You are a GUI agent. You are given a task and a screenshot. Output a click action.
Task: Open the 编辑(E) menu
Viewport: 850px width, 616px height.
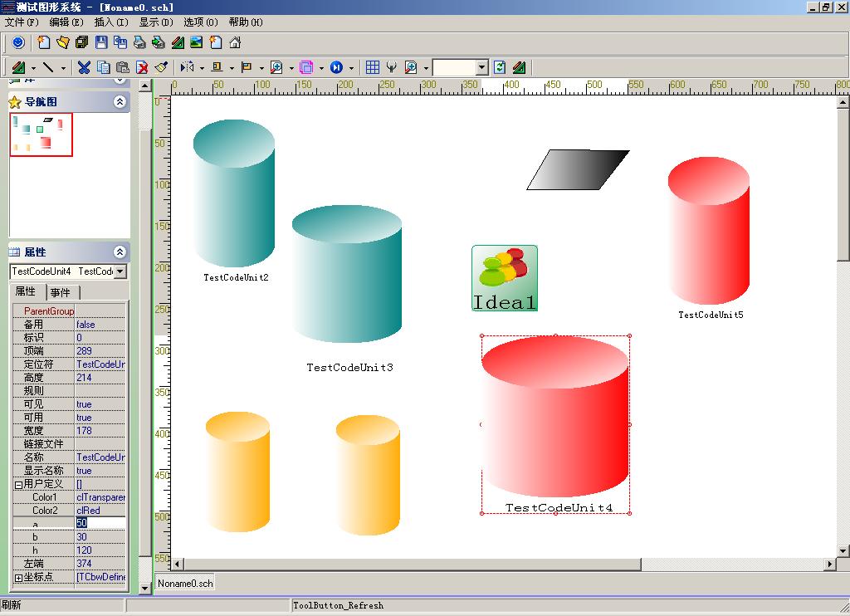[66, 22]
